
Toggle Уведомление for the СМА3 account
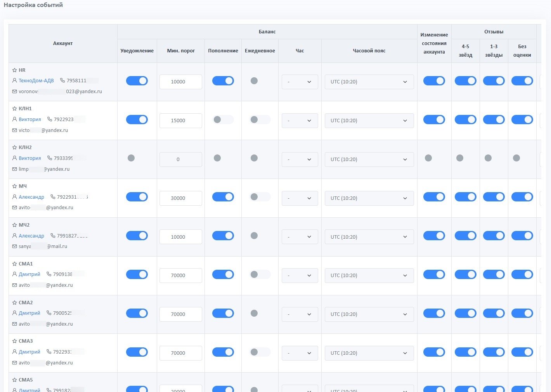(137, 352)
